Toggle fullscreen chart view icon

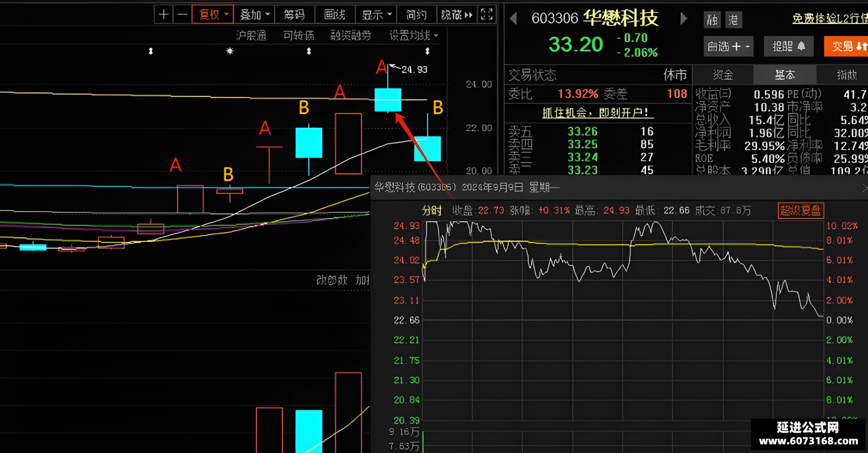pos(487,14)
